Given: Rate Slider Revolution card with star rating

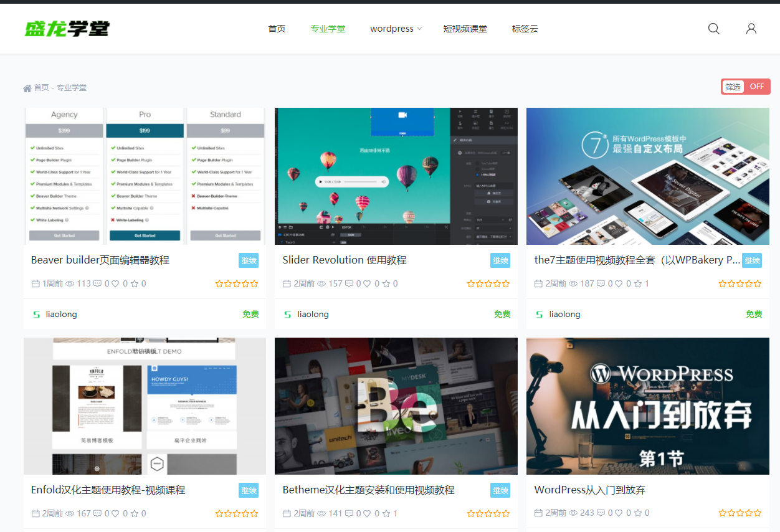Looking at the screenshot, I should click(488, 283).
